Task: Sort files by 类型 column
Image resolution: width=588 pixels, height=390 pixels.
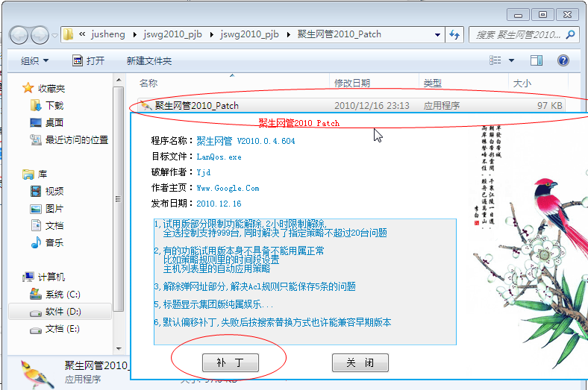Action: click(x=432, y=84)
